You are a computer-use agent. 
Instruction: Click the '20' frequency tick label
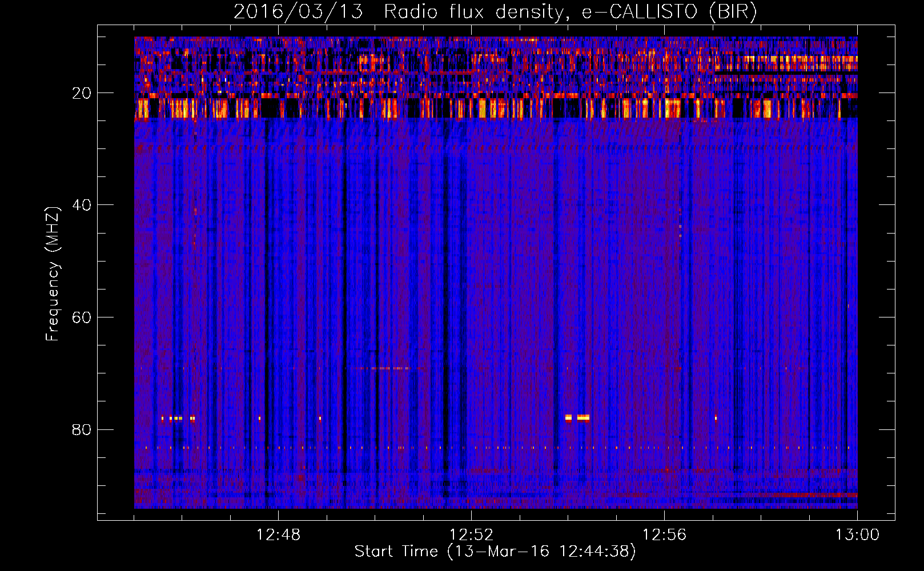[x=82, y=93]
